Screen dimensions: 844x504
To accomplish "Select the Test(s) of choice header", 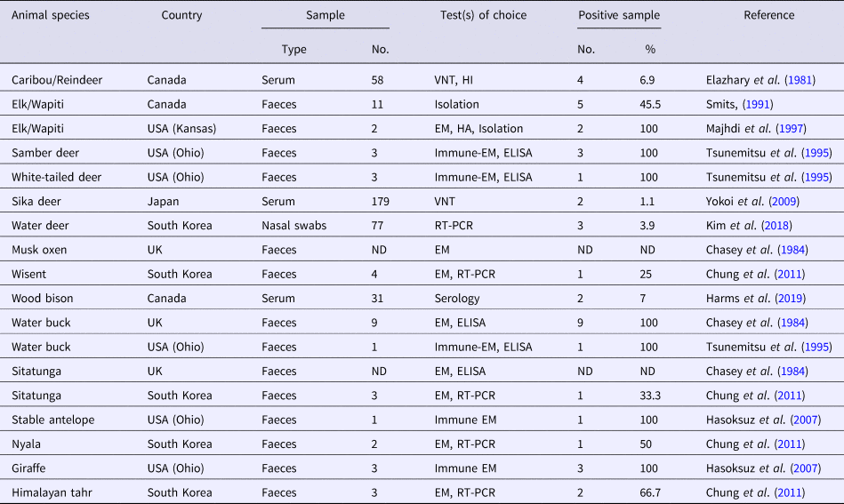I will [483, 15].
